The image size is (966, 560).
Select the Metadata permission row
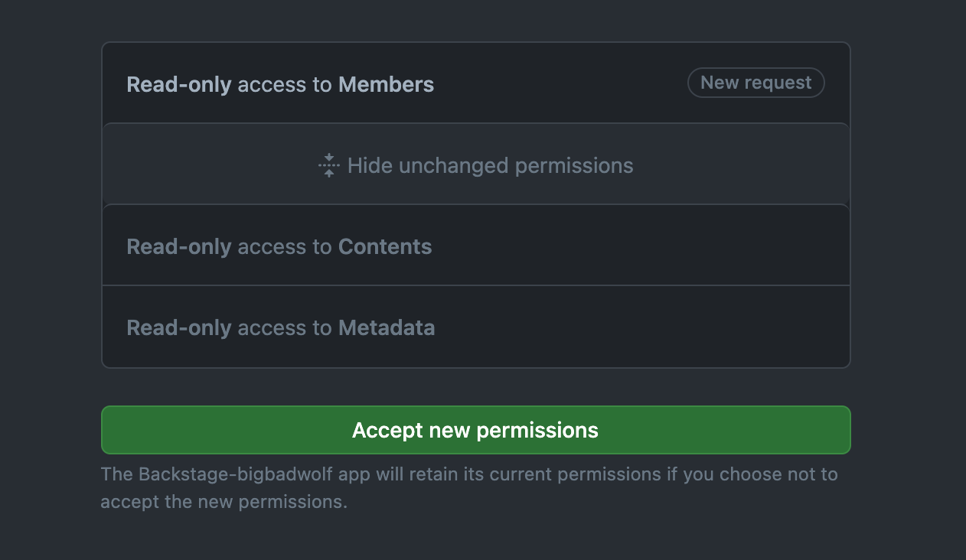tap(476, 327)
